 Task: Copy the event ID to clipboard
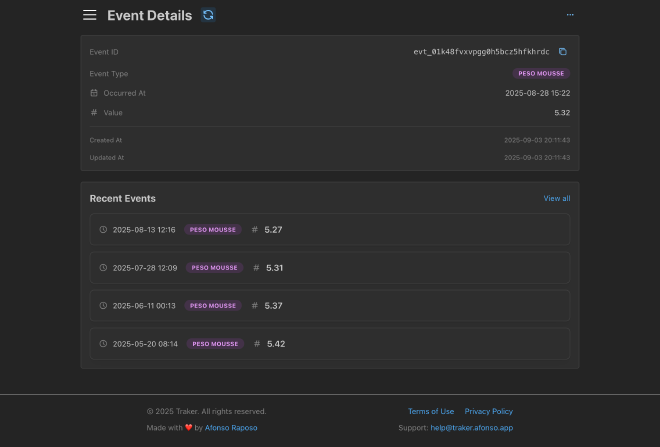(x=563, y=52)
